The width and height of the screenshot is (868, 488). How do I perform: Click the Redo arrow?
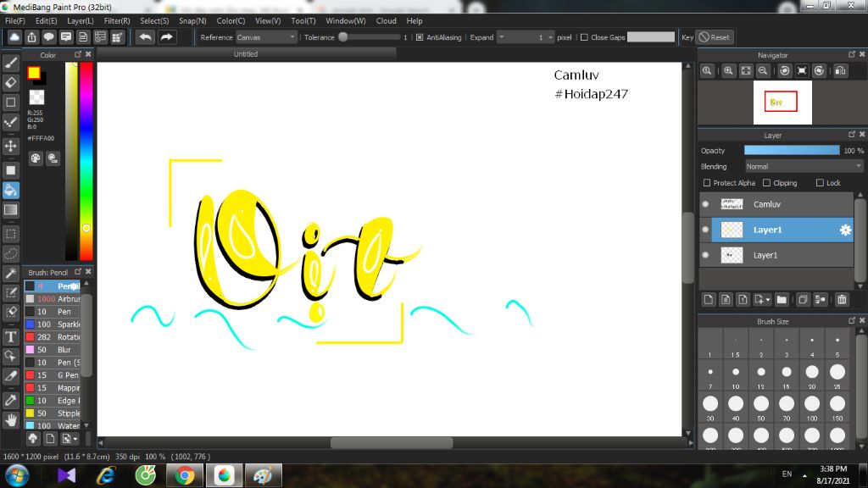click(x=166, y=37)
